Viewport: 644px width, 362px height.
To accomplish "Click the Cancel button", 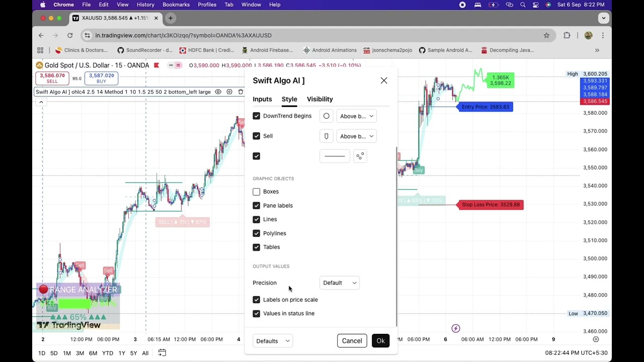I will (x=352, y=341).
